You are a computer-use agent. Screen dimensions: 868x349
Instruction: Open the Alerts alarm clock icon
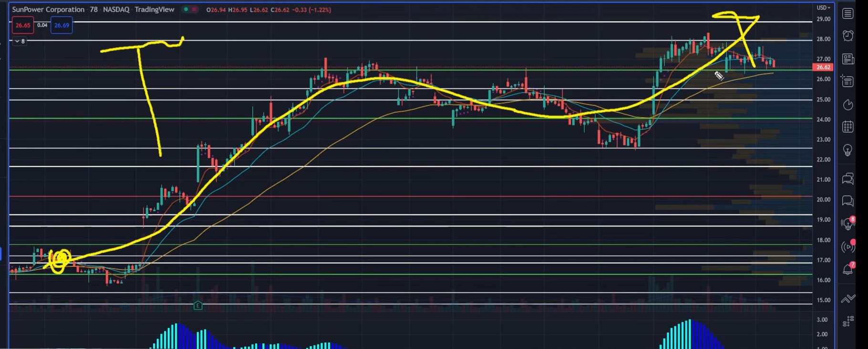point(847,36)
